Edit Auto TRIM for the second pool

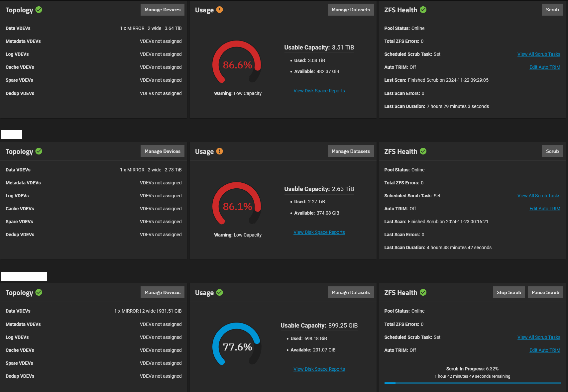[545, 209]
